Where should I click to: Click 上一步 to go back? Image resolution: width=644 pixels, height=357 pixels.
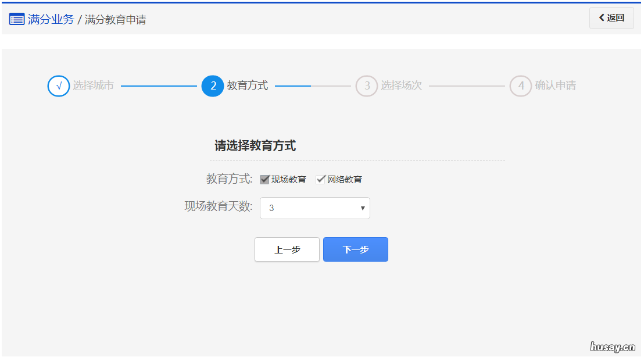click(x=287, y=249)
